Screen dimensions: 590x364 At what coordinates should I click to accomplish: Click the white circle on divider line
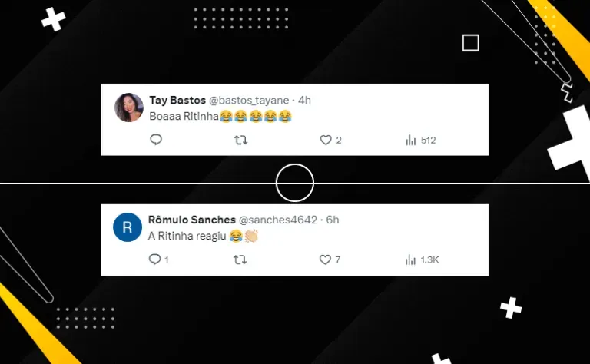tap(295, 183)
